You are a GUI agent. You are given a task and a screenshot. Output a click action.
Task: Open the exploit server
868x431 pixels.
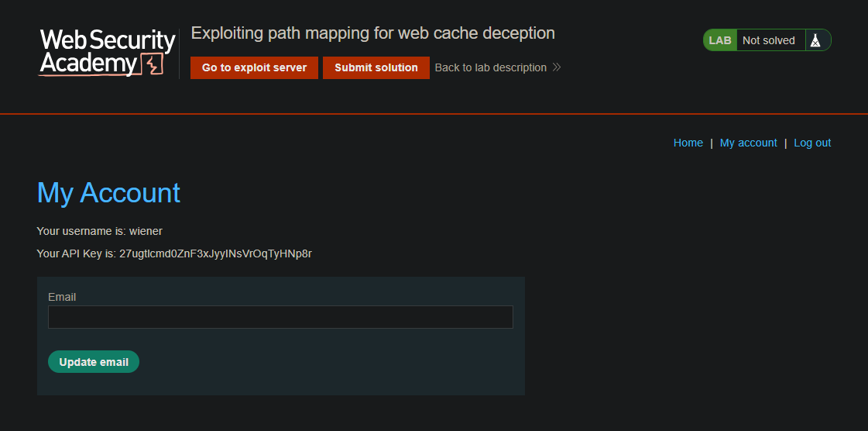[x=254, y=67]
